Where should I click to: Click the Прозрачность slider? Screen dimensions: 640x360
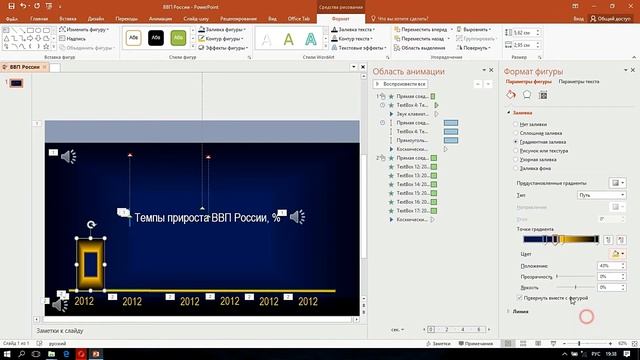coord(576,277)
